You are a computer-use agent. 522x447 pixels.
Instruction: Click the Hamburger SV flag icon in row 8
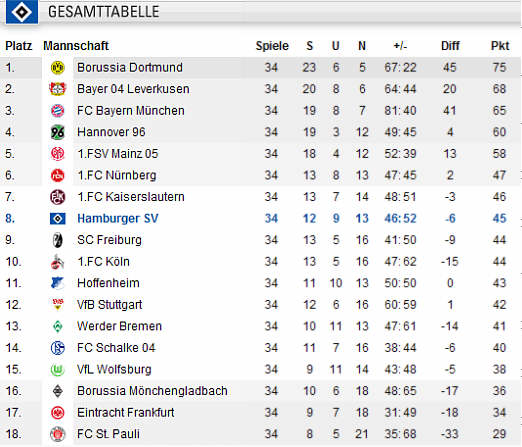pyautogui.click(x=58, y=219)
